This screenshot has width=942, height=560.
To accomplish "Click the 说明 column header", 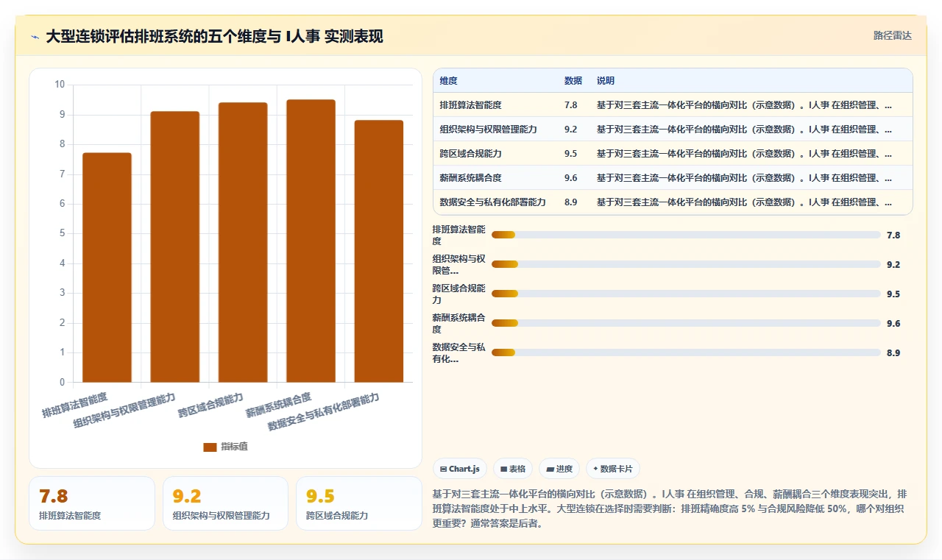I will [606, 81].
